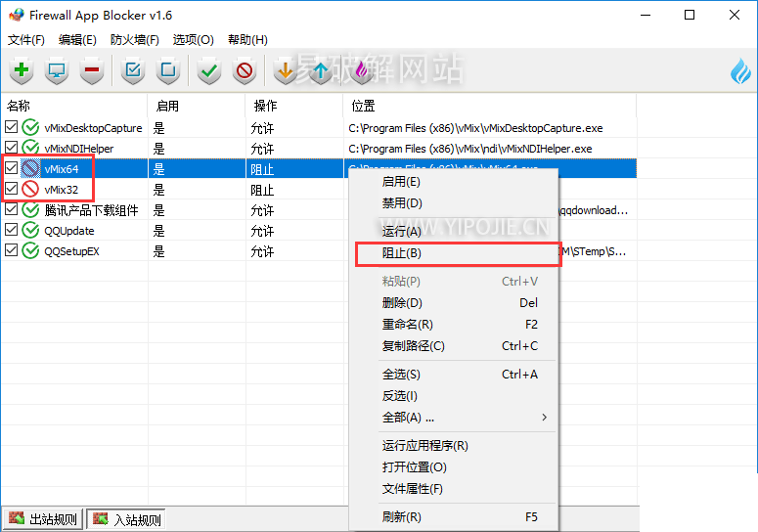Open the 帮助(H) menu
This screenshot has height=532, width=758.
(x=247, y=40)
